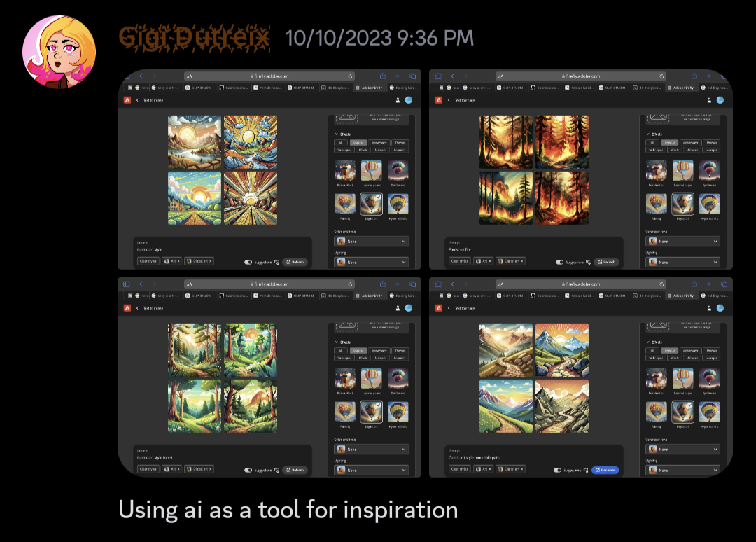Open blue profile circle in 'Forest on fire' screenshot

[x=720, y=100]
